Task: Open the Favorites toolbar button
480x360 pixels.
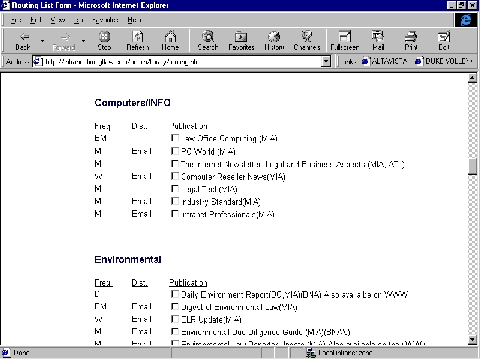Action: 241,41
